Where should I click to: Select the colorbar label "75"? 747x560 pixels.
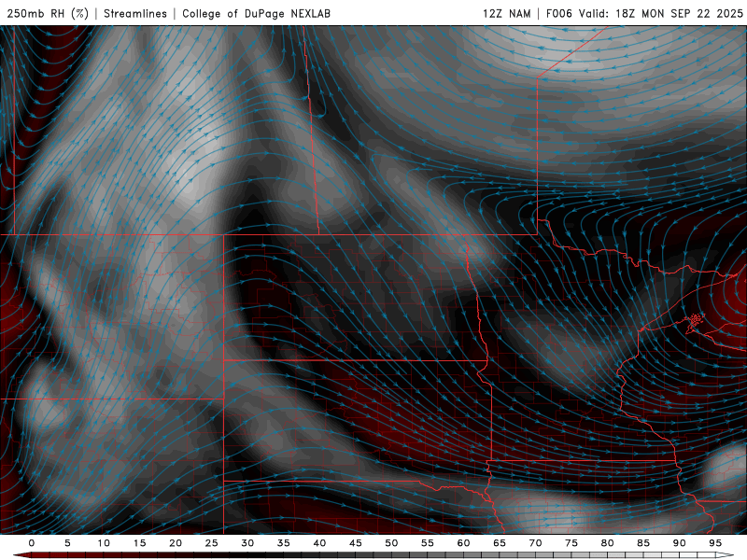(571, 543)
